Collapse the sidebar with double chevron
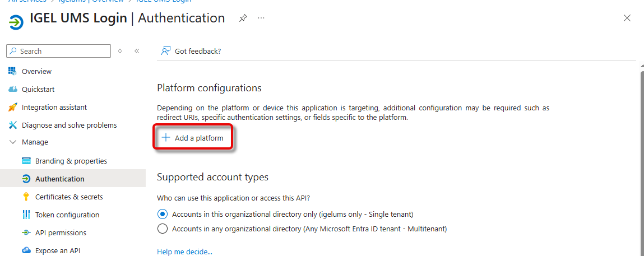Viewport: 644px width, 256px height. point(137,51)
